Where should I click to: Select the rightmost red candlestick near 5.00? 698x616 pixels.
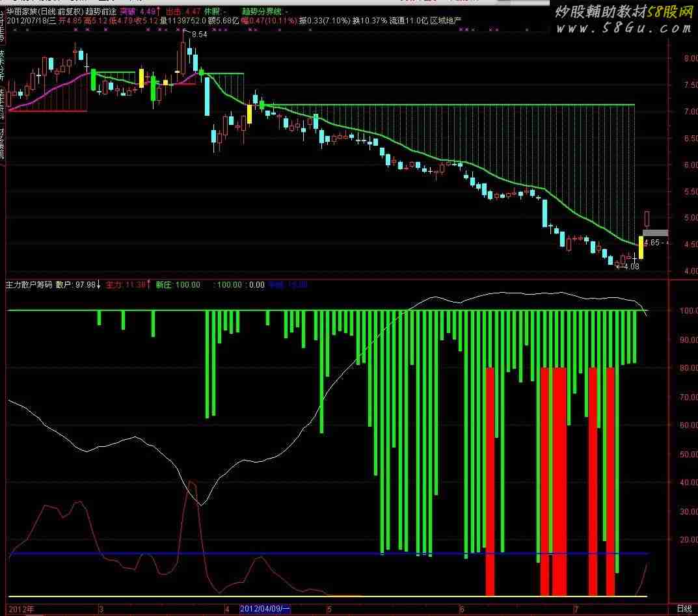click(647, 219)
